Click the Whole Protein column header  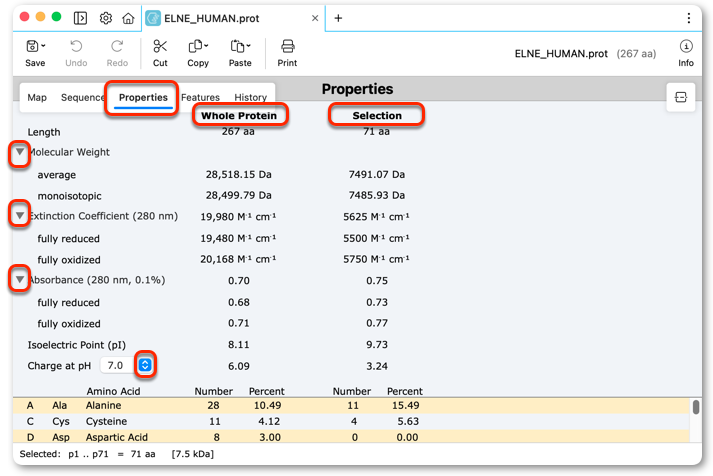click(x=239, y=115)
